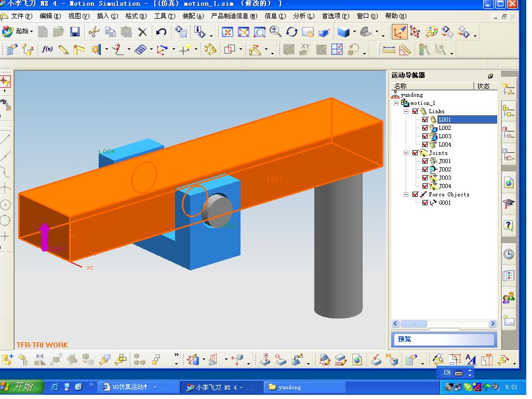Image resolution: width=532 pixels, height=399 pixels.
Task: Open the 编辑(E) menu
Action: click(50, 16)
